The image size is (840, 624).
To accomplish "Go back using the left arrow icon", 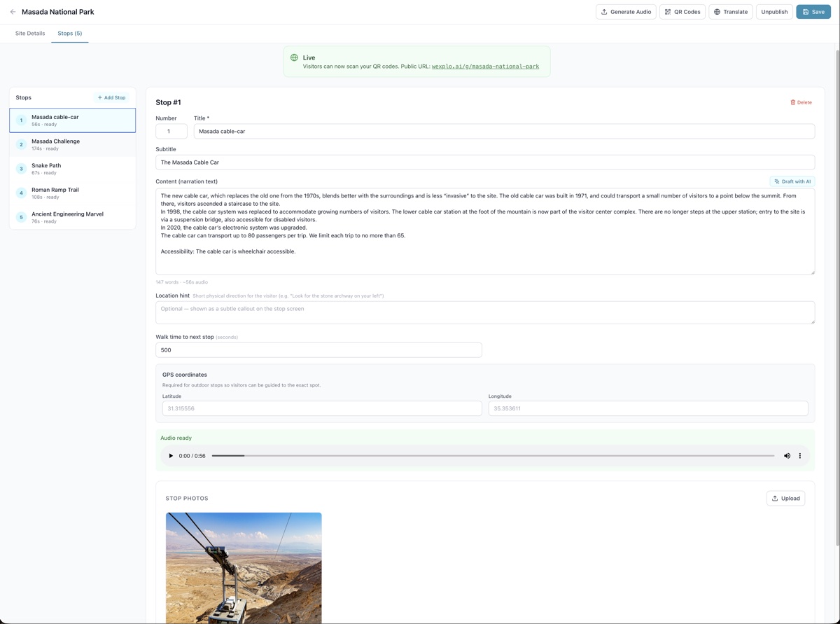I will [13, 12].
